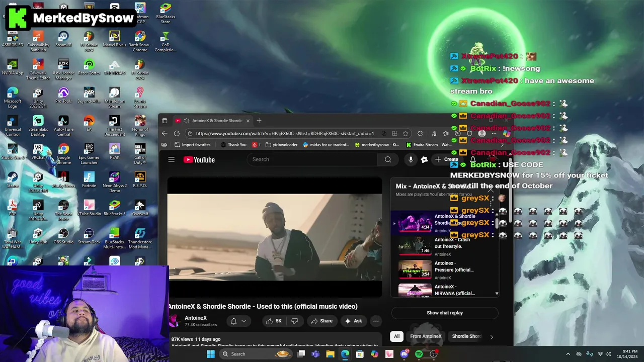Viewport: 644px width, 362px height.
Task: Click the AntoineX channel avatar
Action: [174, 321]
